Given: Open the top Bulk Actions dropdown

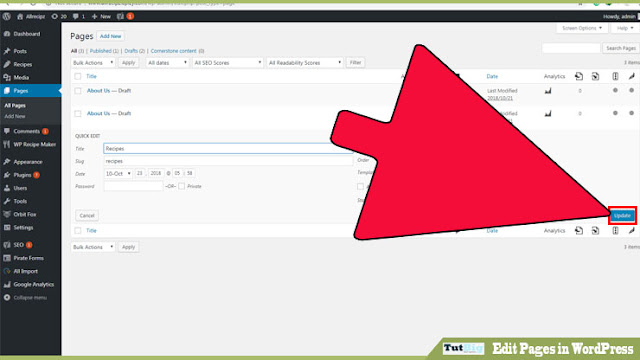Looking at the screenshot, I should (93, 63).
